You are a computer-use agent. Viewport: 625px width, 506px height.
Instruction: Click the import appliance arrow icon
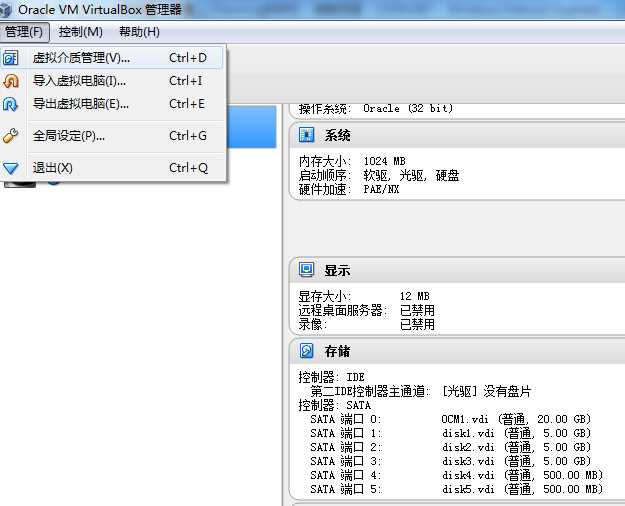[11, 81]
